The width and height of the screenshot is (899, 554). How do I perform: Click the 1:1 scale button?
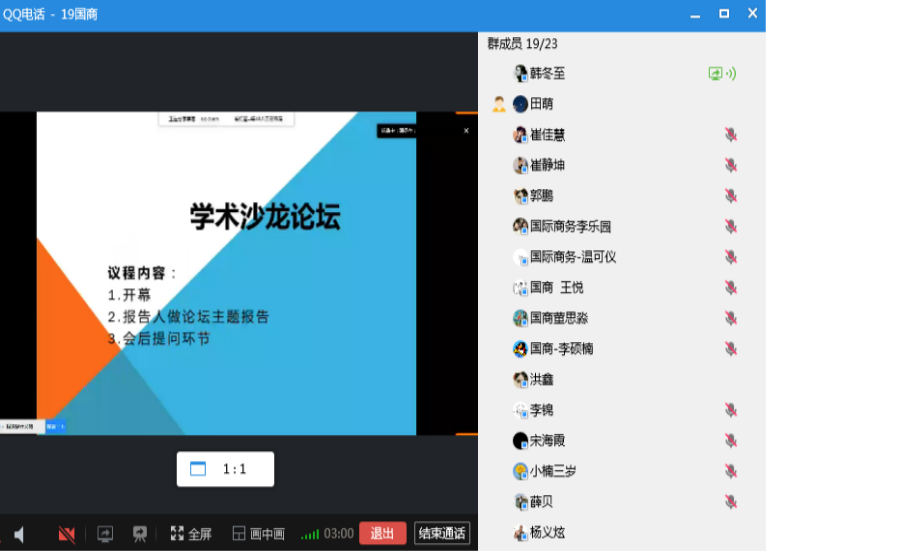coord(225,469)
